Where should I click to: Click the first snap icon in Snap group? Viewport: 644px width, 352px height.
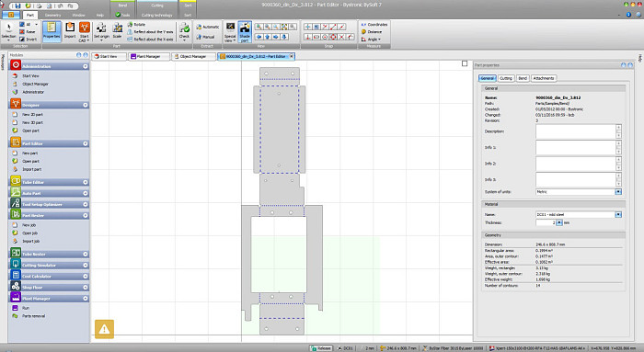[x=307, y=27]
